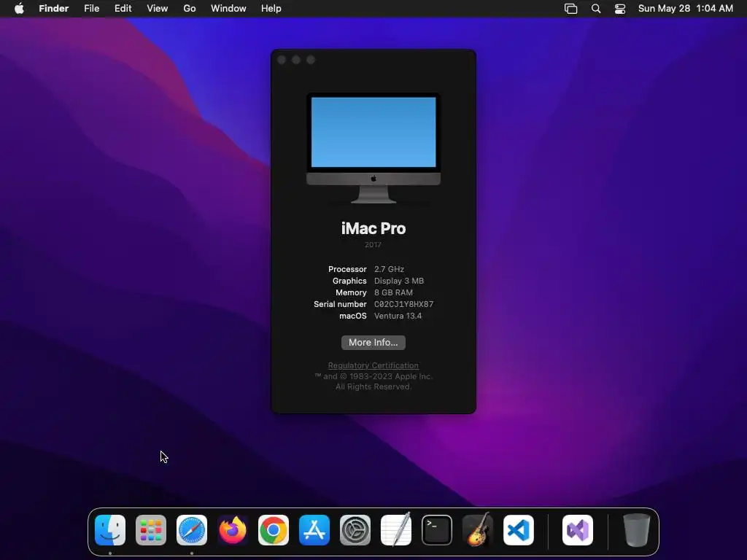The height and width of the screenshot is (560, 747).
Task: Open Control Center in menu bar
Action: point(620,9)
